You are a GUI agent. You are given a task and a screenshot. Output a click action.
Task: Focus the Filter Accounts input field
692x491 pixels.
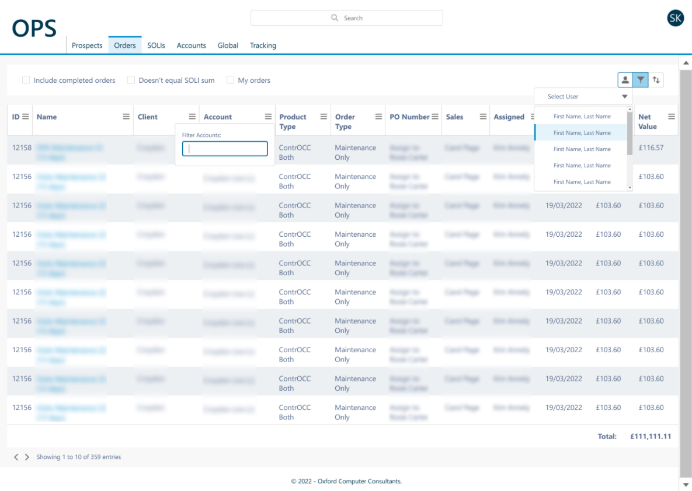[x=225, y=149]
